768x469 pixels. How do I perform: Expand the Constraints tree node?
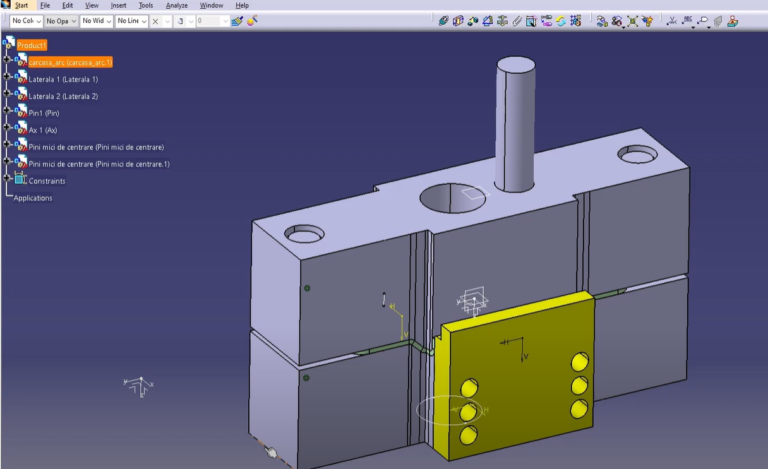click(7, 180)
